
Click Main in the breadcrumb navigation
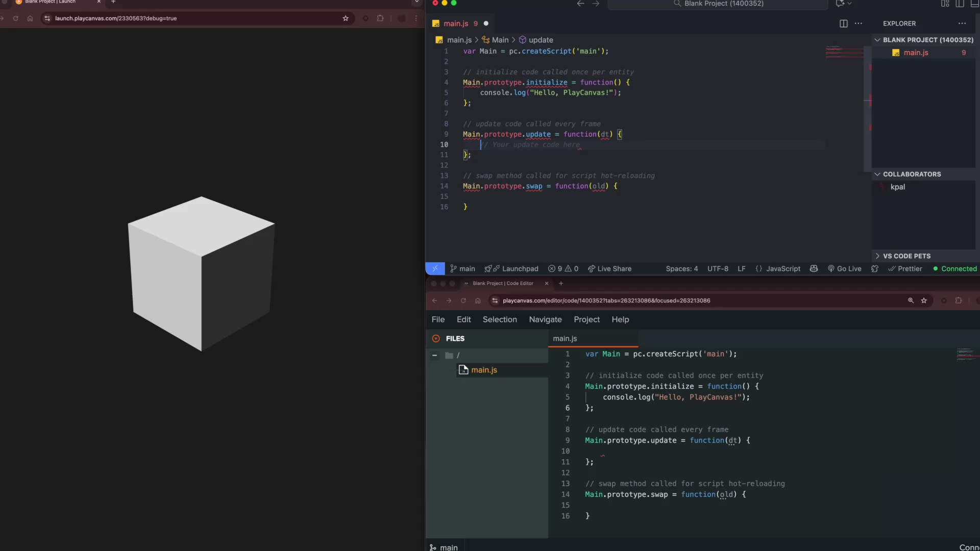(500, 40)
